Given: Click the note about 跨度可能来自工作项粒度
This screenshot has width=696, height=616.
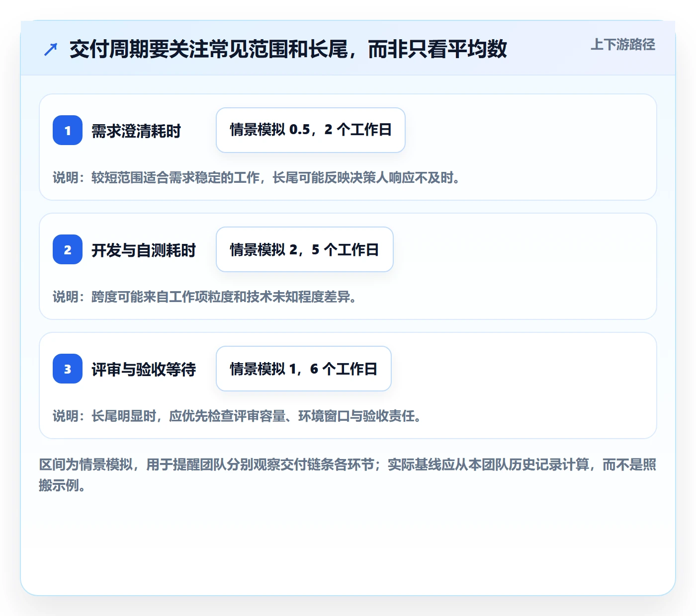Looking at the screenshot, I should [205, 297].
